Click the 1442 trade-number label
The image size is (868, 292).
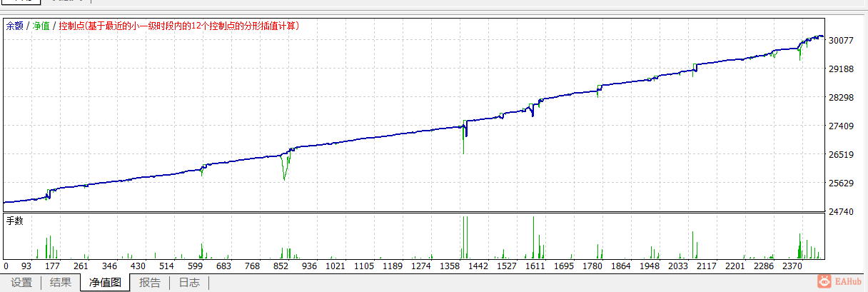click(x=479, y=266)
